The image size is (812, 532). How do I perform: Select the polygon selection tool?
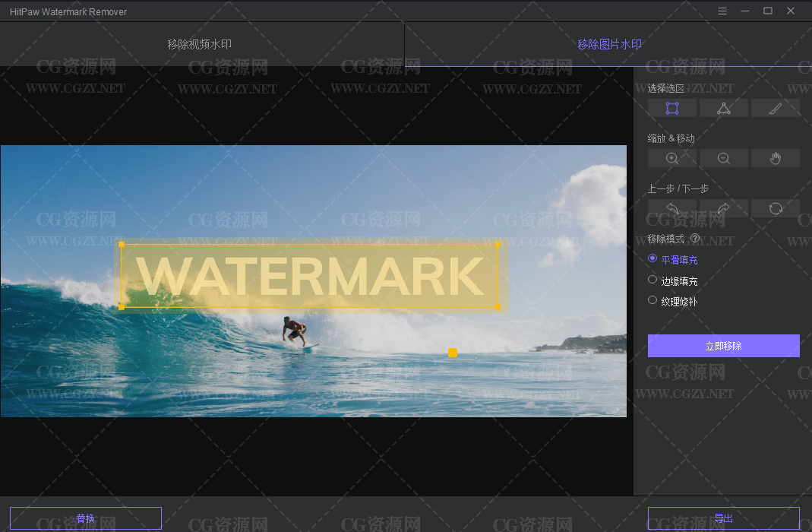point(723,108)
